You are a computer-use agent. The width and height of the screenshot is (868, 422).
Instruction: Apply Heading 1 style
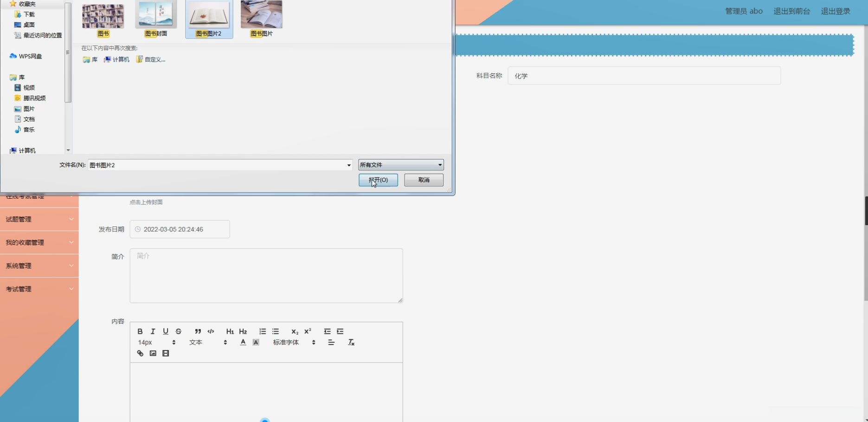click(x=230, y=331)
